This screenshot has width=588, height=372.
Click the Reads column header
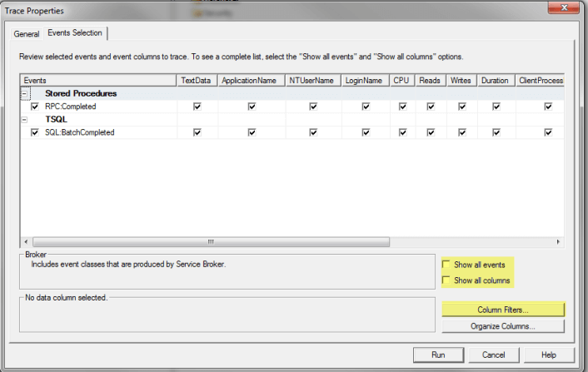pos(431,81)
